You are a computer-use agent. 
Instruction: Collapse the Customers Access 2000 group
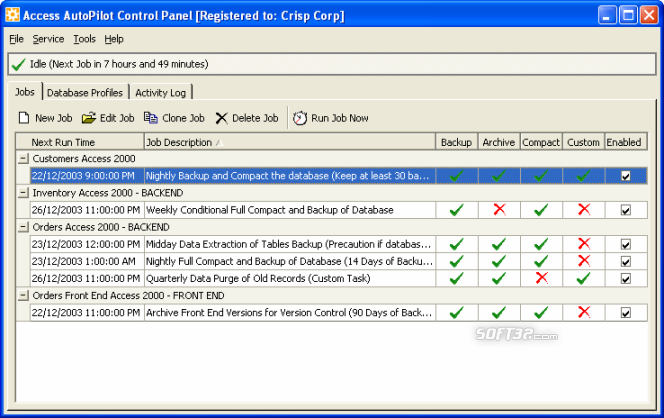click(23, 159)
